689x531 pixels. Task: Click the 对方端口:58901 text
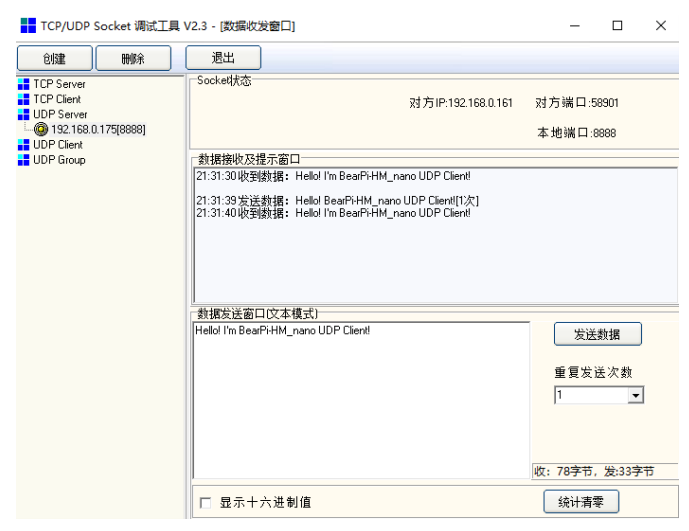pyautogui.click(x=577, y=103)
